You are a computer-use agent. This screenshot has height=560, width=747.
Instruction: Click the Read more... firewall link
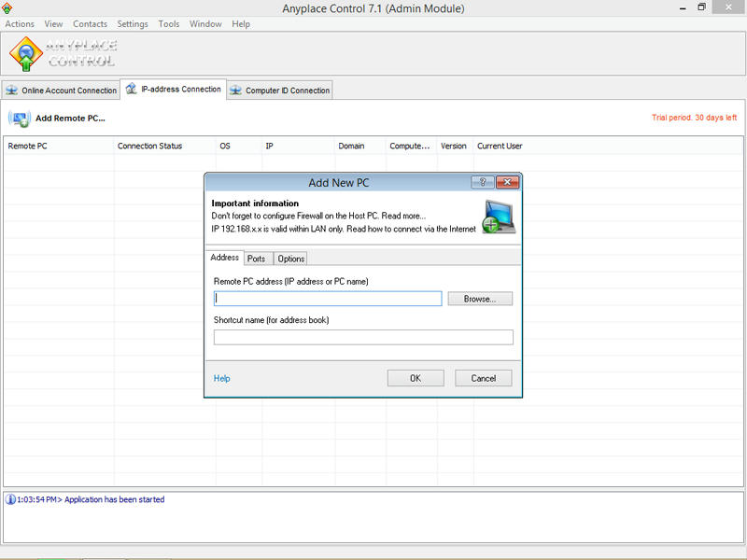pos(403,216)
